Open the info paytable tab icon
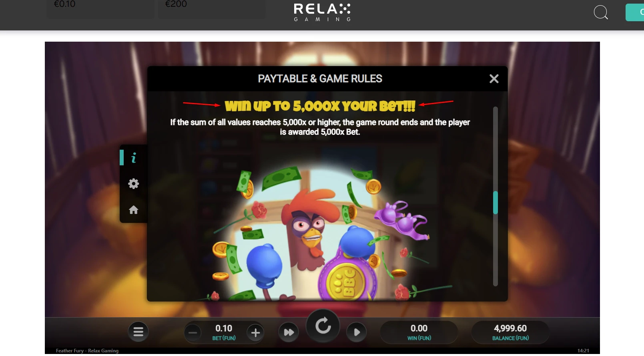The image size is (644, 356). [x=134, y=158]
